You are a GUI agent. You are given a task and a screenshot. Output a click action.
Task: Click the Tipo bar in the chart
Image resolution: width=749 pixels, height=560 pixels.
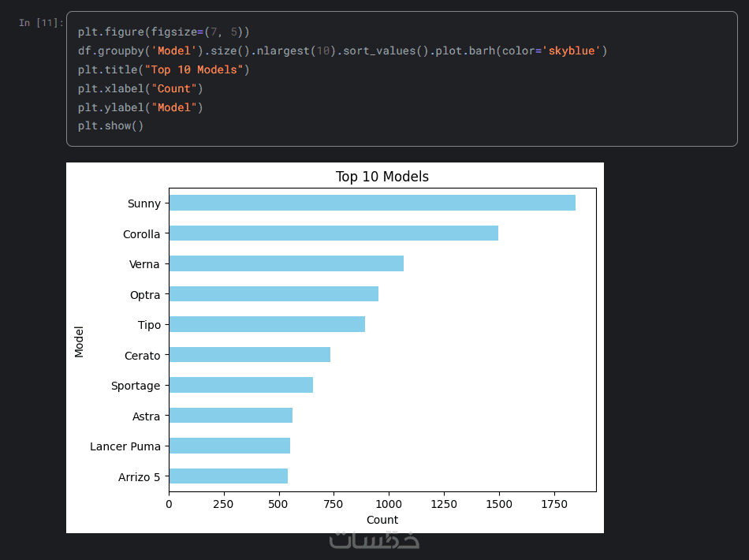pos(266,324)
